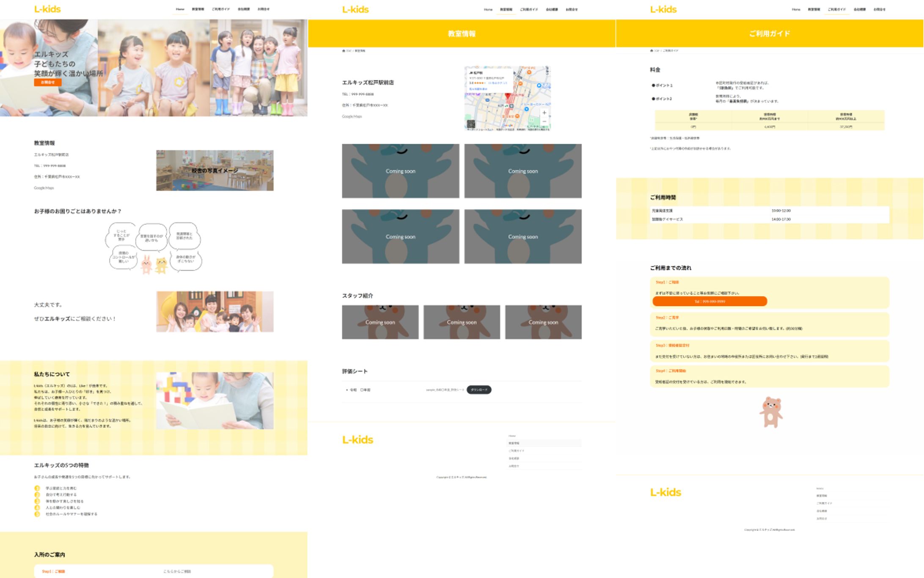Screen dimensions: 924x578
Task: Open 会社概要 from the 教室情報 page navigation
Action: (551, 9)
